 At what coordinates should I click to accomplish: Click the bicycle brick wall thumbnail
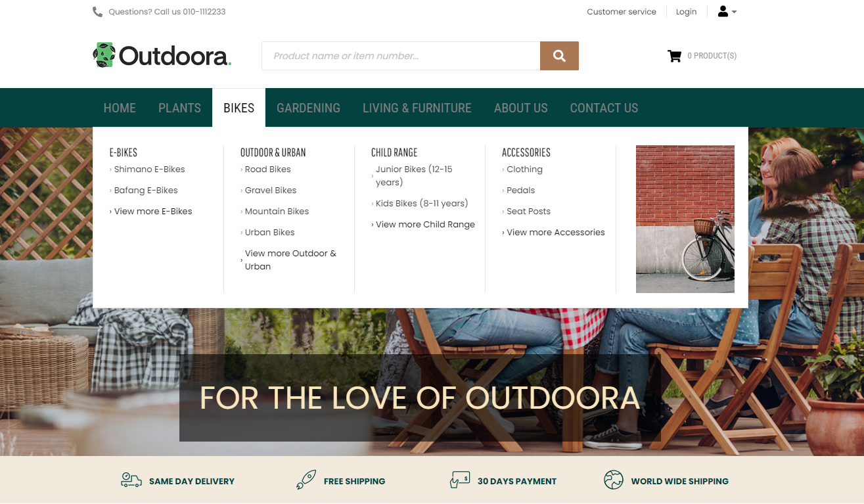coord(685,219)
